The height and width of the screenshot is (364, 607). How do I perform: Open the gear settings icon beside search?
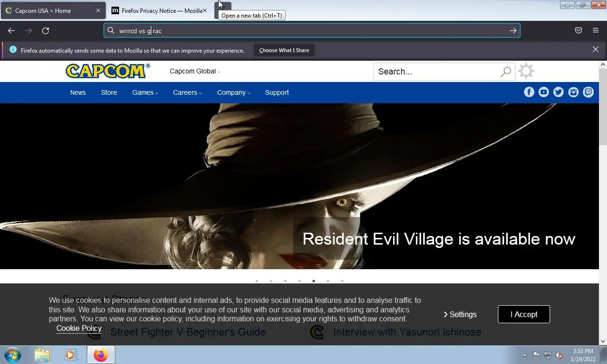tap(526, 71)
